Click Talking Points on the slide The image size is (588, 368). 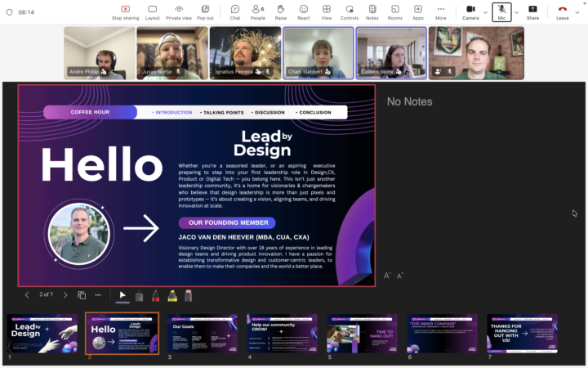[222, 112]
